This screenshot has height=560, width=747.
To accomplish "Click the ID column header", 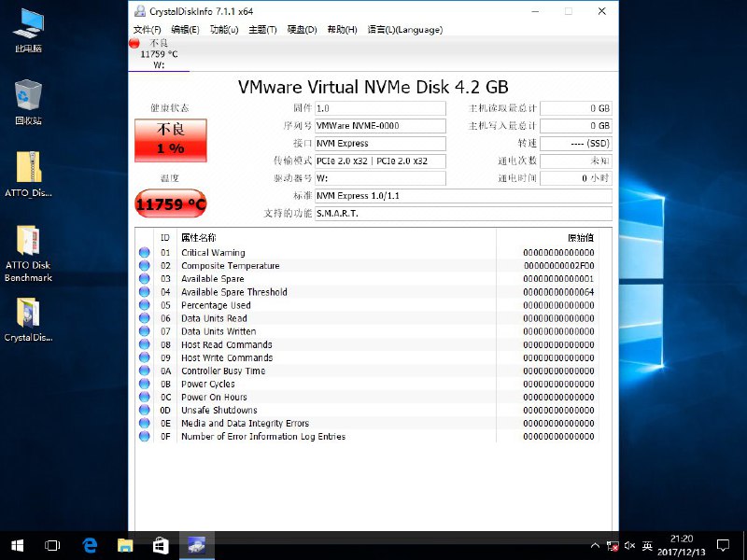I will coord(165,238).
